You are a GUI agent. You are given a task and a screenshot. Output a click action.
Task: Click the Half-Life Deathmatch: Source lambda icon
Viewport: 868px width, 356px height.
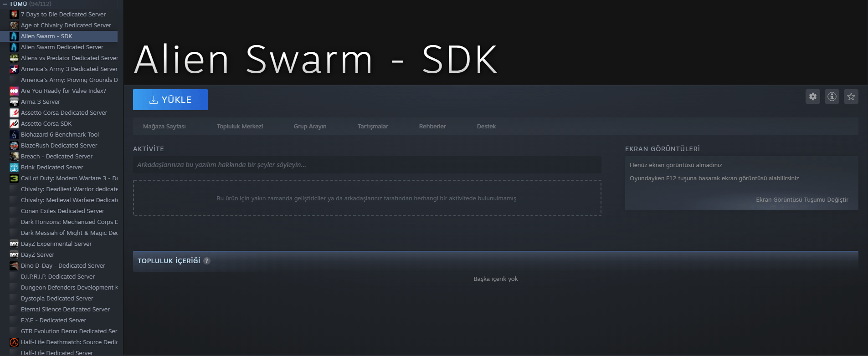[x=14, y=342]
